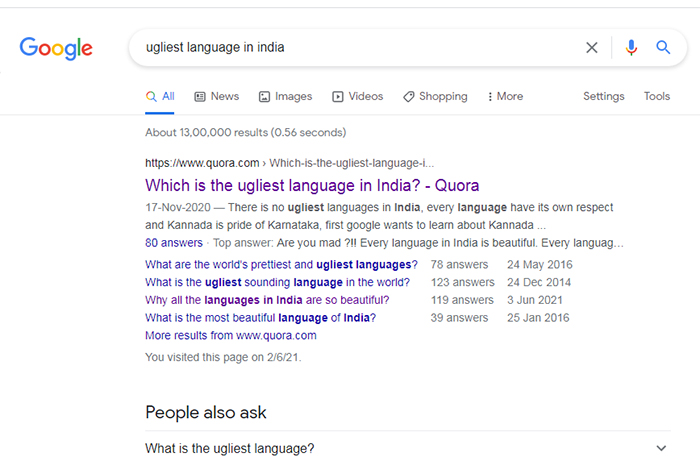The image size is (700, 461).
Task: Open the Videos results tab
Action: (x=357, y=96)
